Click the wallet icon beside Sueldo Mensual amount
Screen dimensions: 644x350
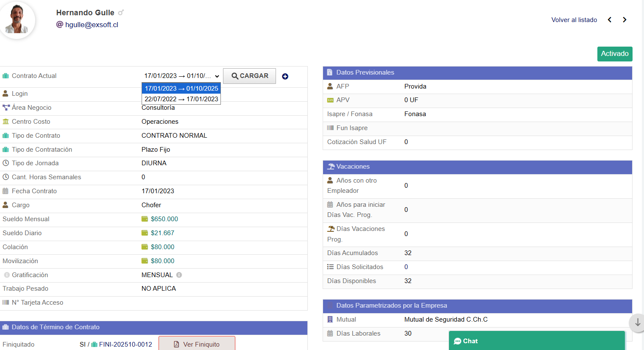point(145,219)
